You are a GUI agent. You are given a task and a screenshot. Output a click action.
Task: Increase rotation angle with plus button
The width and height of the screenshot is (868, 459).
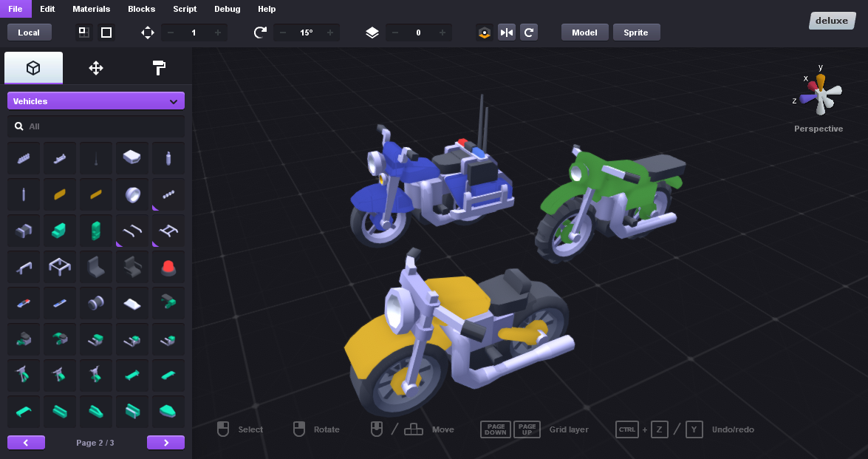click(x=329, y=33)
